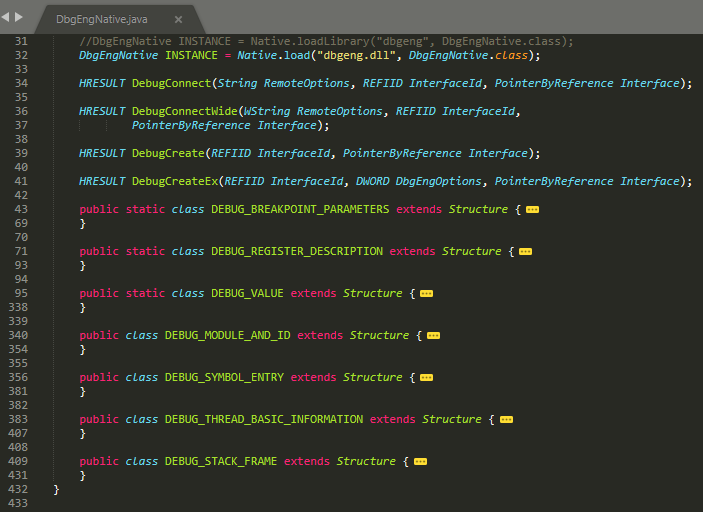The width and height of the screenshot is (703, 512).
Task: Click DEBUG_REGISTER_DESCRIPTION class name
Action: (x=297, y=252)
